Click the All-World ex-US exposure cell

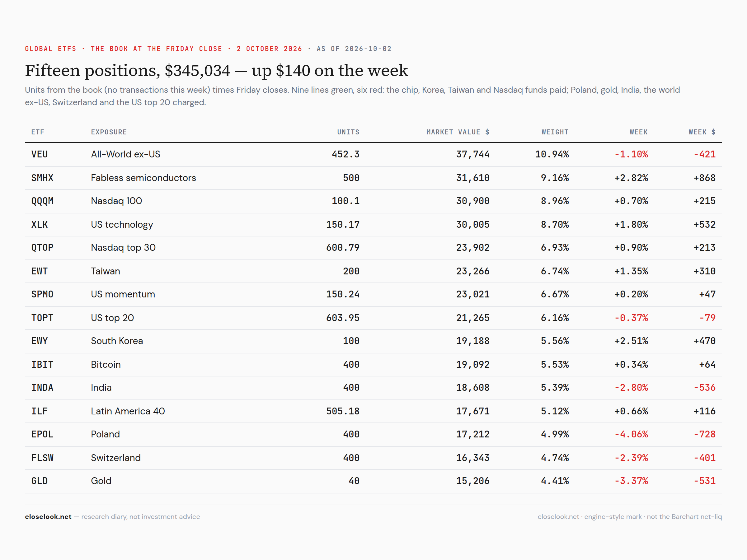pos(126,154)
